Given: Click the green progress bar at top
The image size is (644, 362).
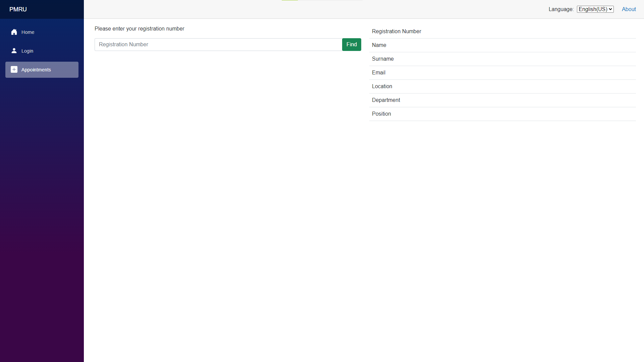Looking at the screenshot, I should tap(290, 0).
